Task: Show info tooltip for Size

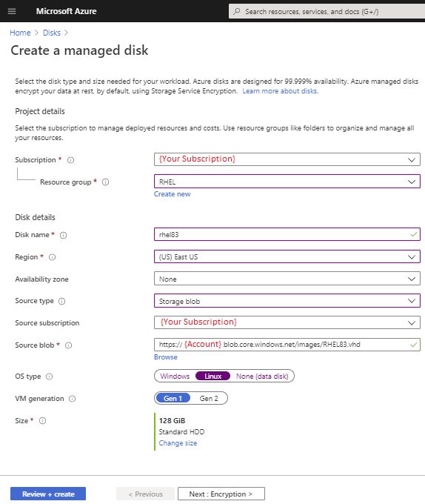Action: click(x=42, y=421)
